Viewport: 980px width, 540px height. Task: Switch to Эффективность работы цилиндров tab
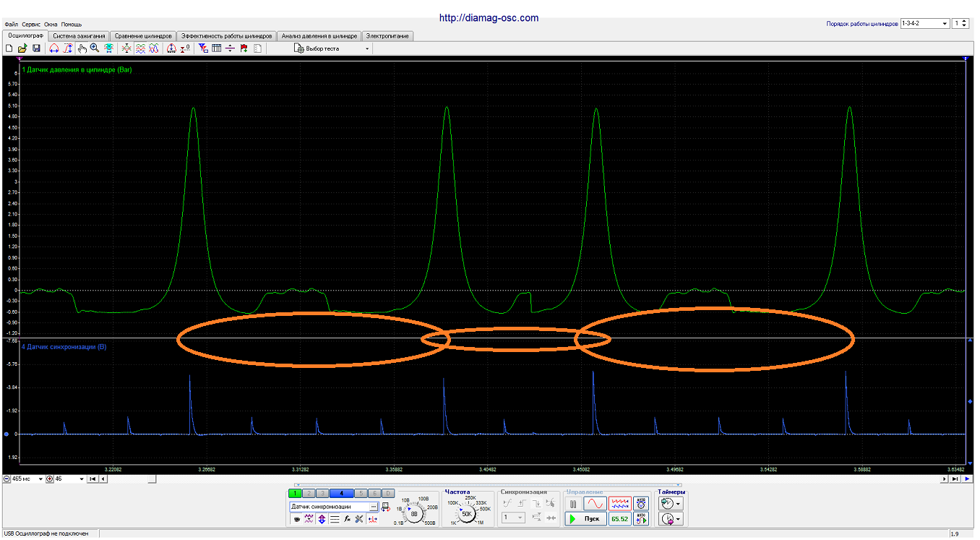click(x=227, y=35)
